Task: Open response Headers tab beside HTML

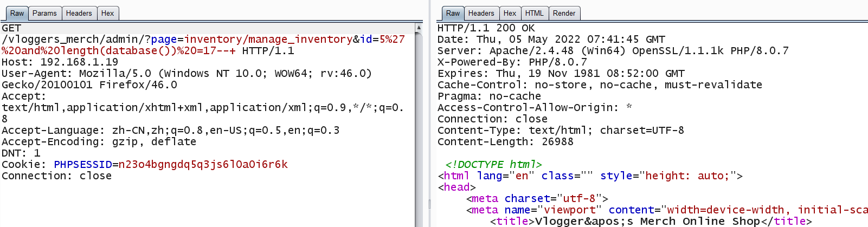Action: [481, 13]
